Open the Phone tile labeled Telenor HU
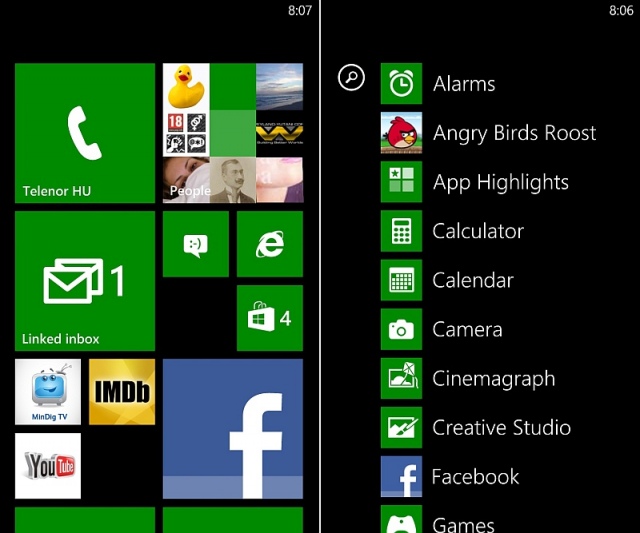640x533 pixels. coord(85,133)
